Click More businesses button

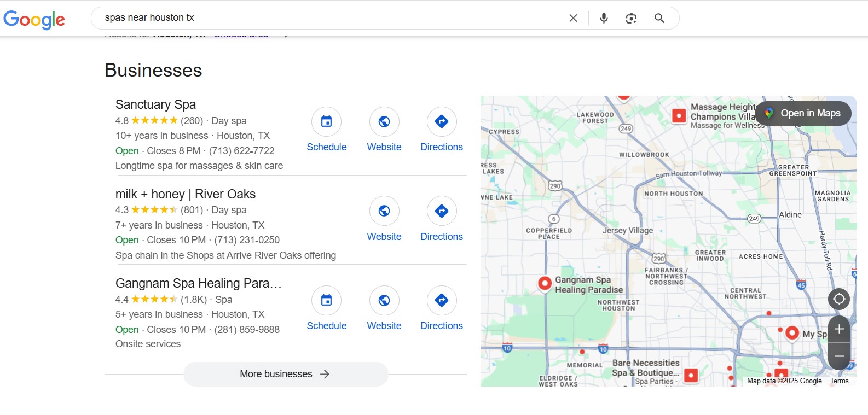[x=286, y=374]
